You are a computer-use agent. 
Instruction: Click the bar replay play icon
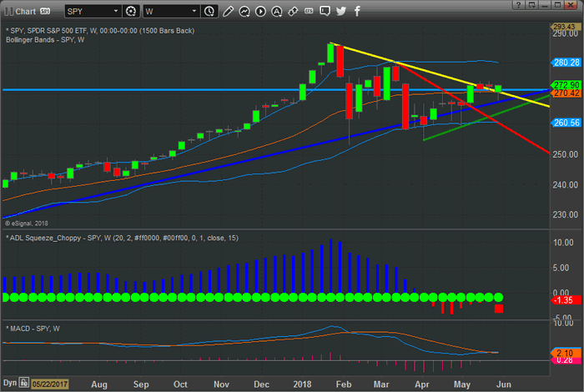pos(261,12)
